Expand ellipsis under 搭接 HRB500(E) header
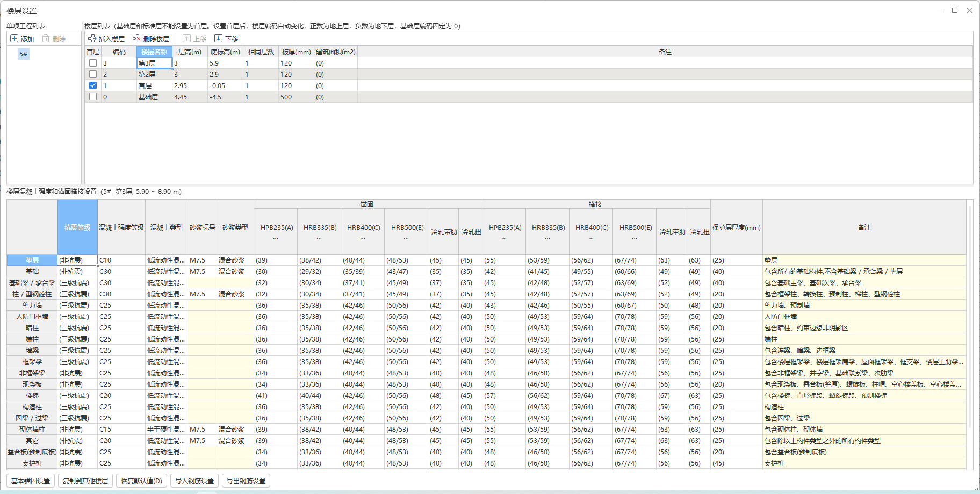 [x=635, y=237]
